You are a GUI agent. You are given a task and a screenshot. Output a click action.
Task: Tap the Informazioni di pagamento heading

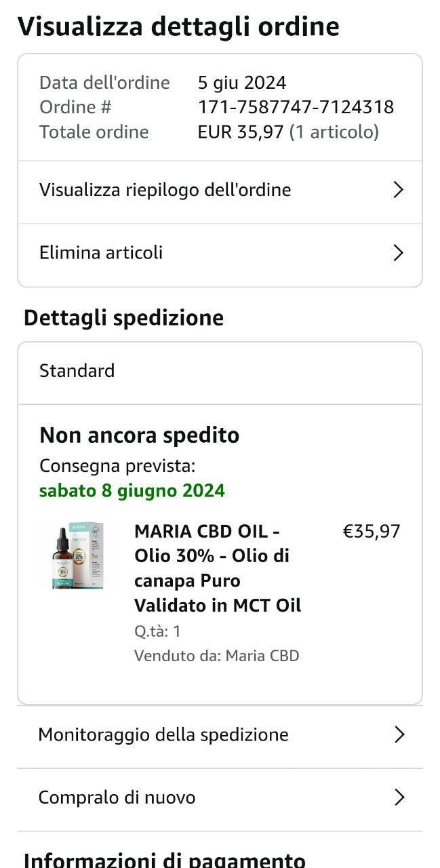pyautogui.click(x=164, y=860)
